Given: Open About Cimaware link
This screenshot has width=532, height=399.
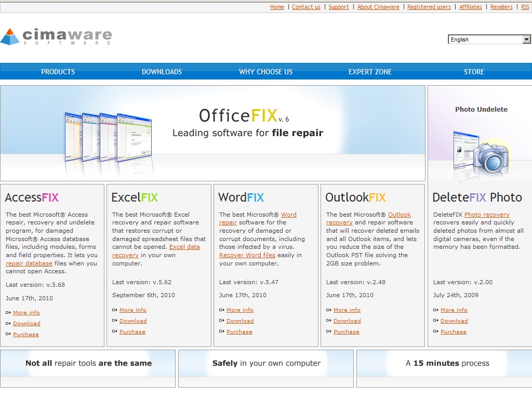Looking at the screenshot, I should (x=378, y=7).
